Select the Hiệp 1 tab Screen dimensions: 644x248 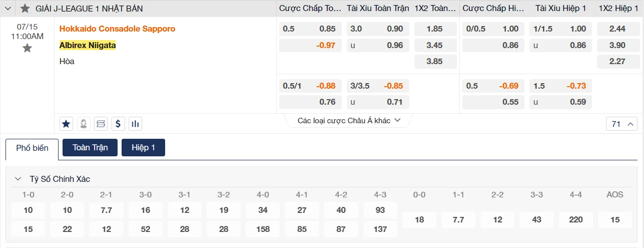click(143, 148)
